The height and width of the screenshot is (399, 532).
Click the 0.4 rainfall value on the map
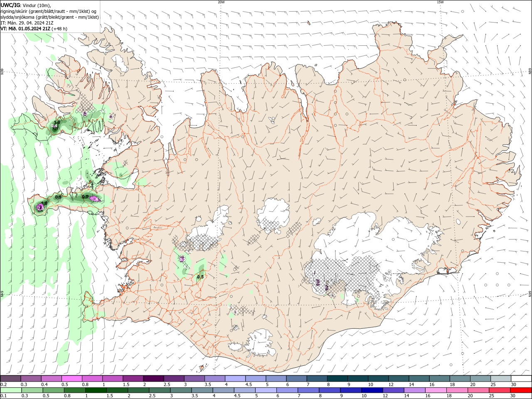click(x=54, y=126)
